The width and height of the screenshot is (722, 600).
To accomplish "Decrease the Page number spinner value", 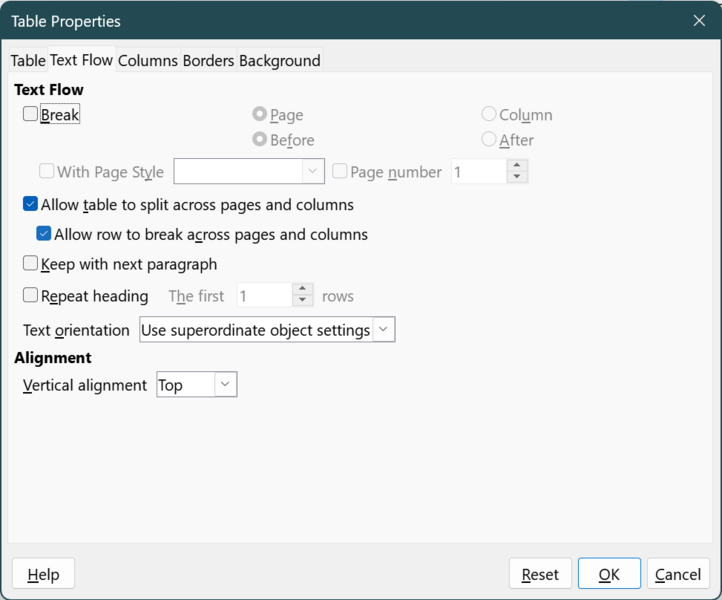I will click(x=516, y=178).
